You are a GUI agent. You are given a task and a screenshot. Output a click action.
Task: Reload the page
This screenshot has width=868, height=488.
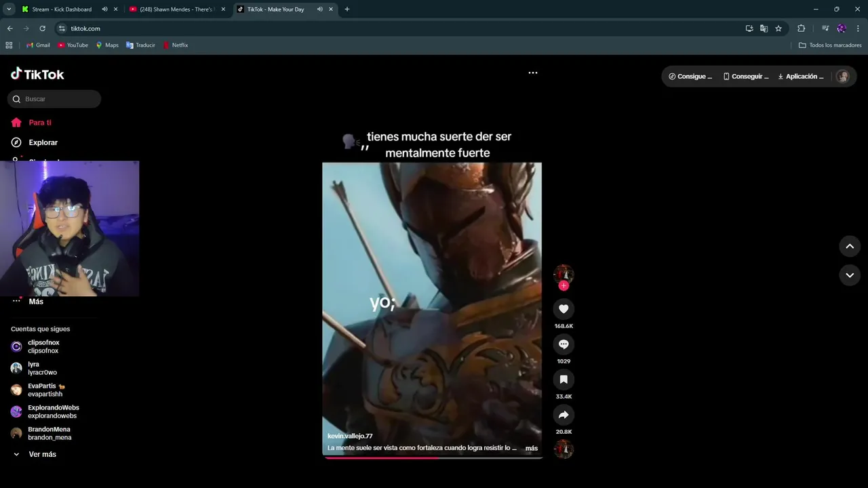coord(42,28)
